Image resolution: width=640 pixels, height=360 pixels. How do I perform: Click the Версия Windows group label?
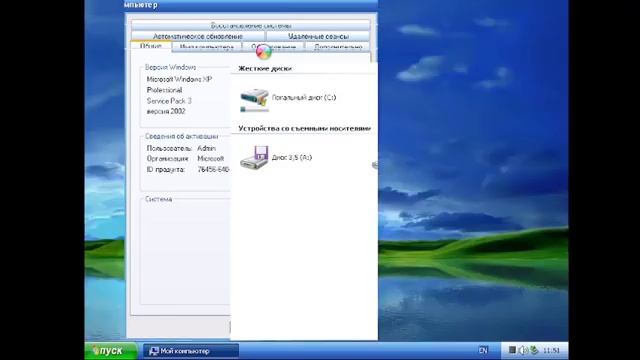tap(171, 67)
